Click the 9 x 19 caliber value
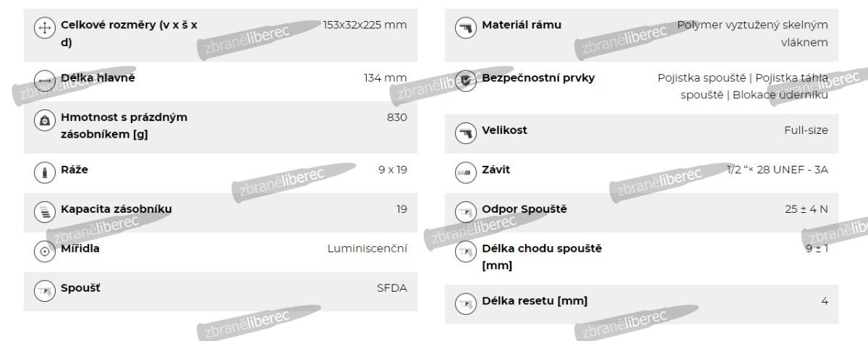This screenshot has width=868, height=341. [x=393, y=170]
